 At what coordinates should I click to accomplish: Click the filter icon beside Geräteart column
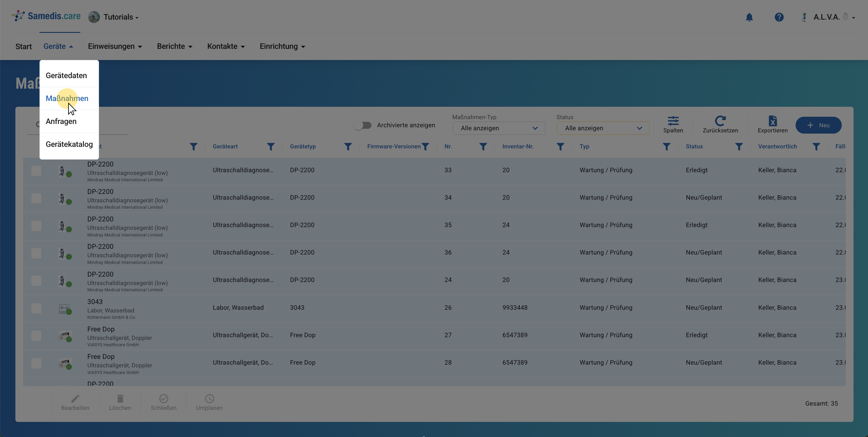[x=271, y=147]
